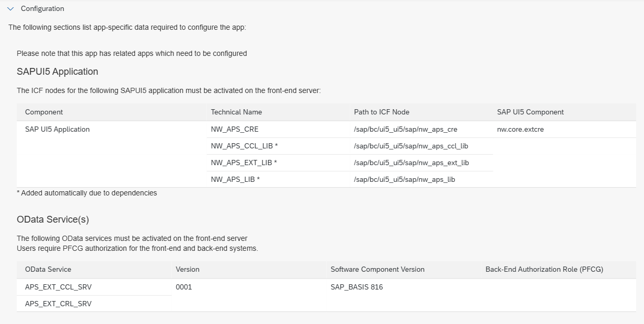Select the NW_APS_CRE technical name

(235, 129)
